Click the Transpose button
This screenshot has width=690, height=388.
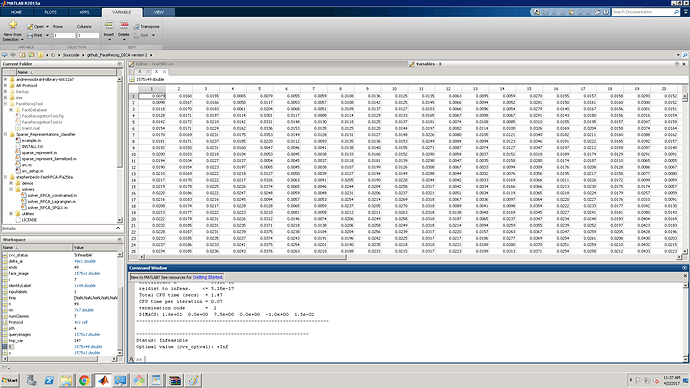tap(147, 27)
